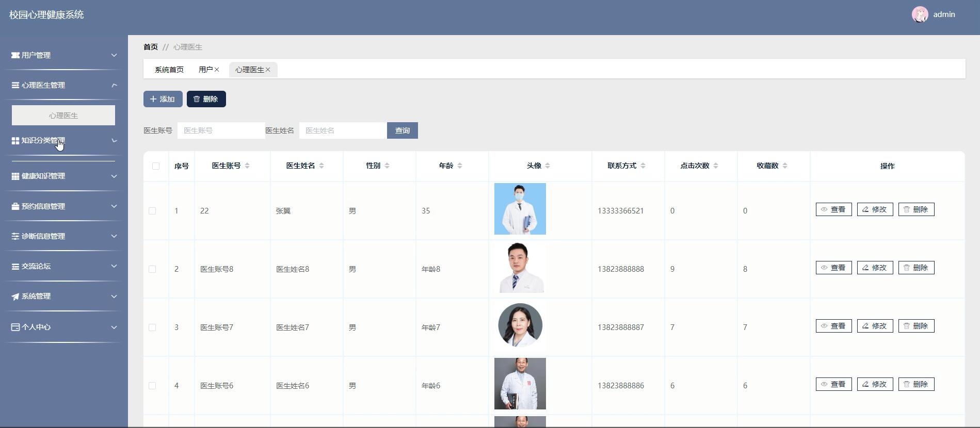Click the 知识分类管理 grid icon
Viewport: 980px width, 428px height.
click(15, 140)
